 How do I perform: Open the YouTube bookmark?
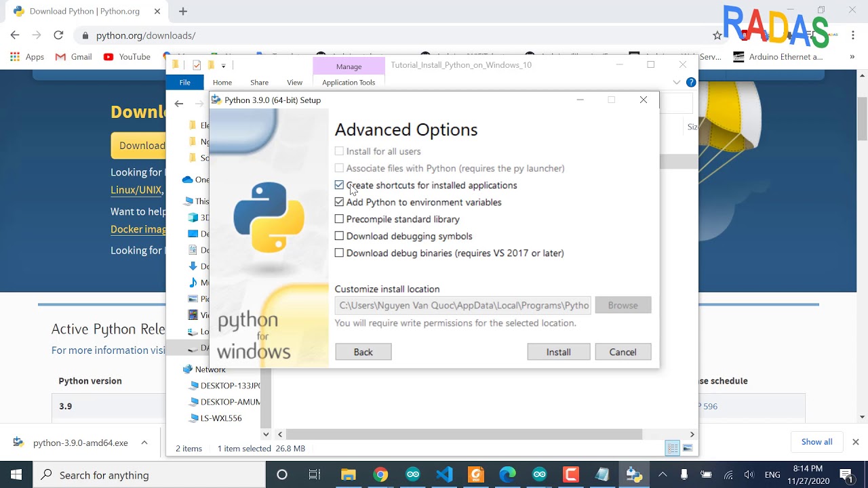[127, 57]
